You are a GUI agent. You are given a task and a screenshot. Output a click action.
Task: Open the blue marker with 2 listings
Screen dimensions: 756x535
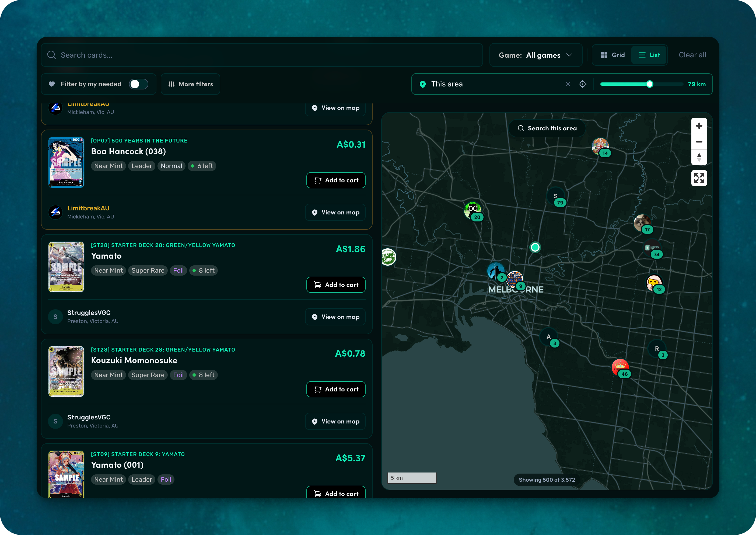[x=496, y=272]
